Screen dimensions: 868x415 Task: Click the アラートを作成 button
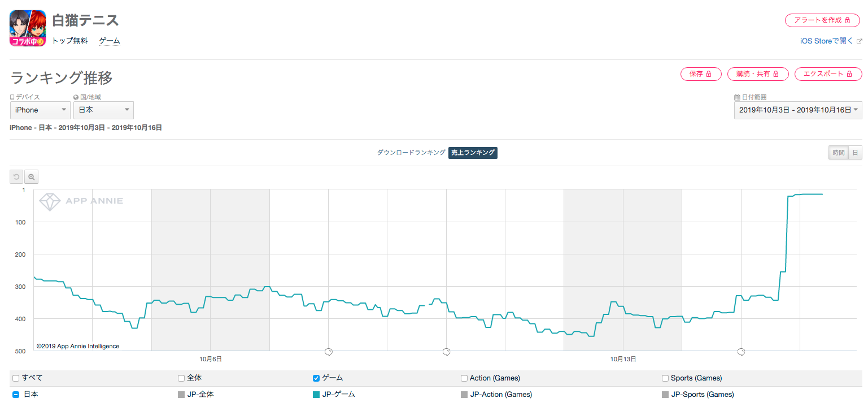[x=822, y=20]
